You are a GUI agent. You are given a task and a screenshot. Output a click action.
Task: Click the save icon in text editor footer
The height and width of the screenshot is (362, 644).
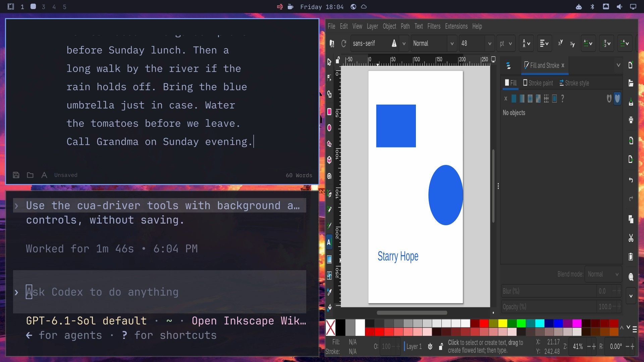click(16, 175)
